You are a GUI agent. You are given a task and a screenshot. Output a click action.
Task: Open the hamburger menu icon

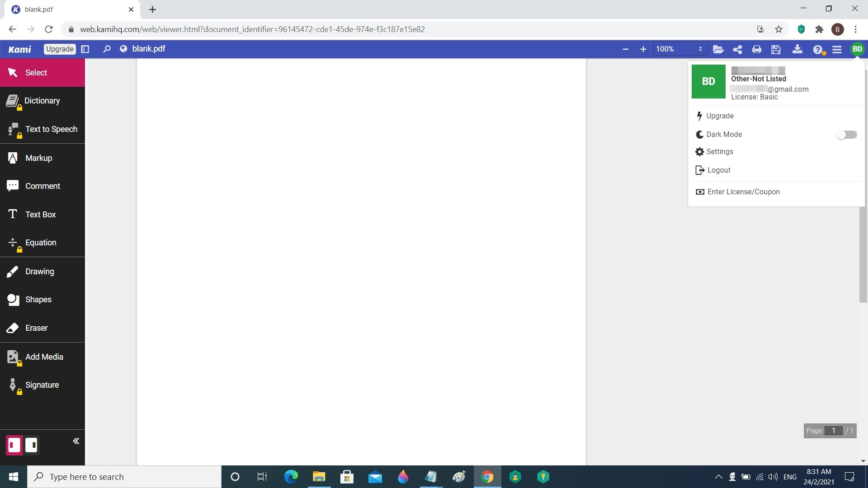(837, 49)
